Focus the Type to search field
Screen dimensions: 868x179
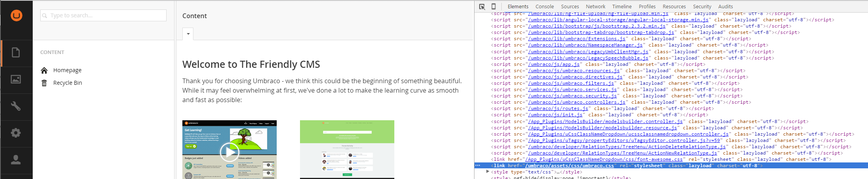pos(103,15)
